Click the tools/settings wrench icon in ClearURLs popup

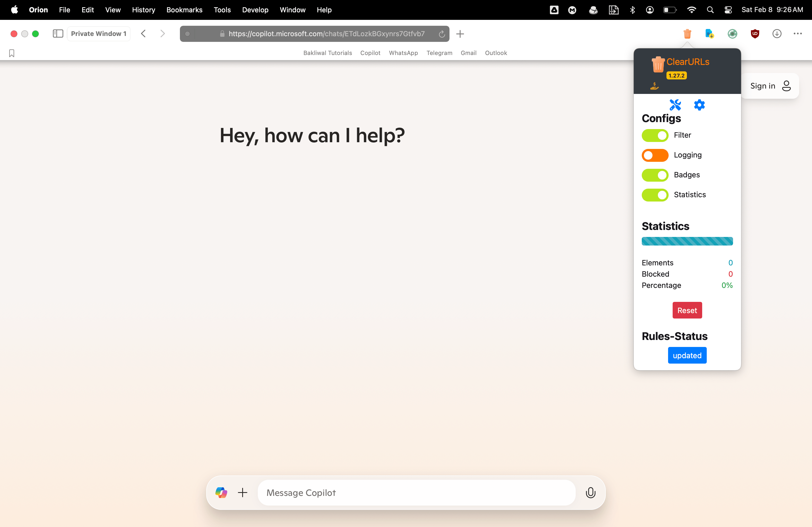pyautogui.click(x=675, y=105)
